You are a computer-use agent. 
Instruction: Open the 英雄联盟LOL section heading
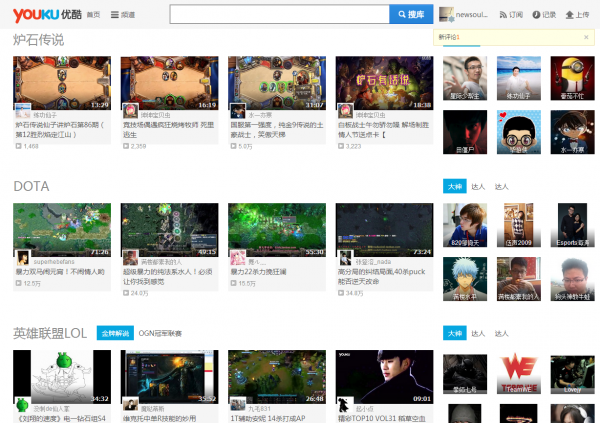[x=50, y=333]
